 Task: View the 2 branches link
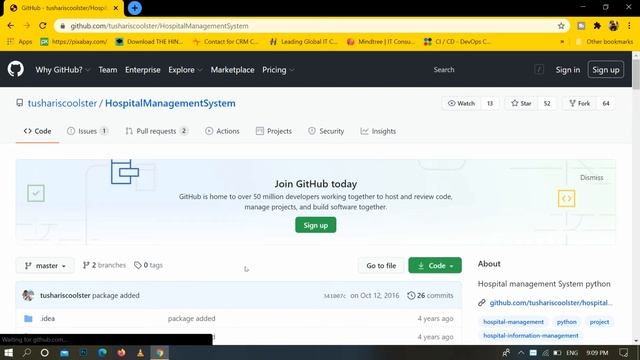tap(104, 265)
